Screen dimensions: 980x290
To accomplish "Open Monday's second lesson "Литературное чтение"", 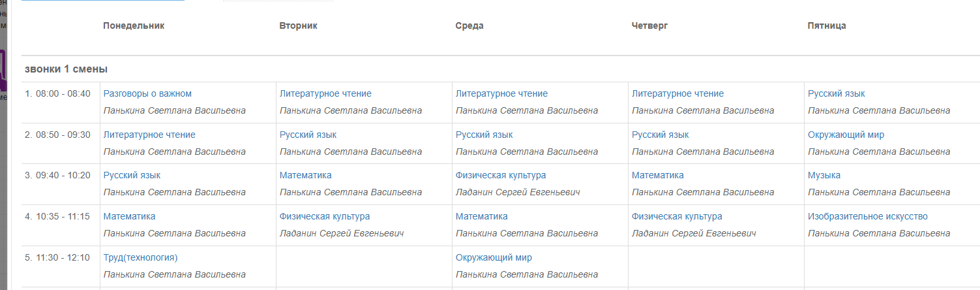I will (149, 135).
